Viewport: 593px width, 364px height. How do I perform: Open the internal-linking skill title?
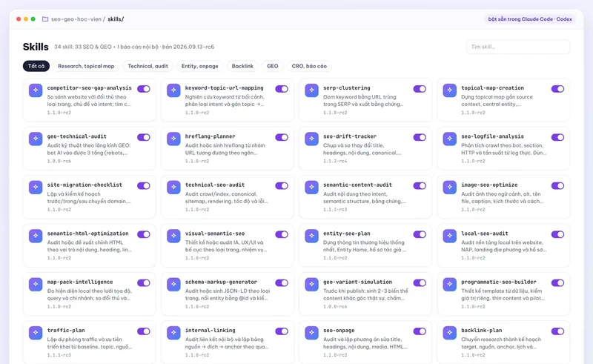210,331
